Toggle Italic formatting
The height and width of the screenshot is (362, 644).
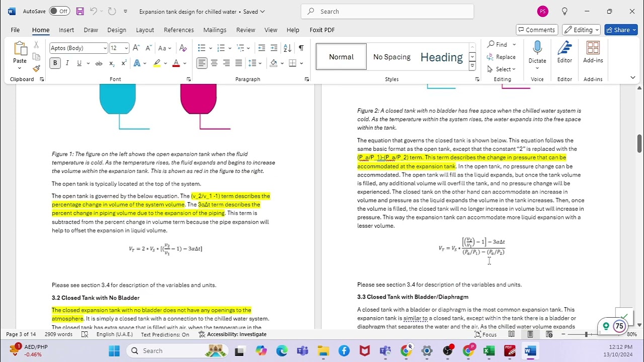[67, 63]
